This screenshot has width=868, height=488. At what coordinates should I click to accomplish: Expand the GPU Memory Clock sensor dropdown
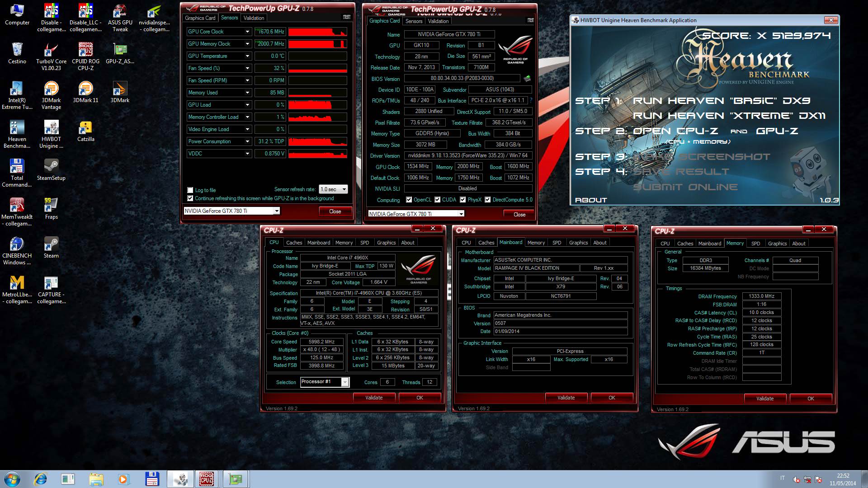pos(247,44)
